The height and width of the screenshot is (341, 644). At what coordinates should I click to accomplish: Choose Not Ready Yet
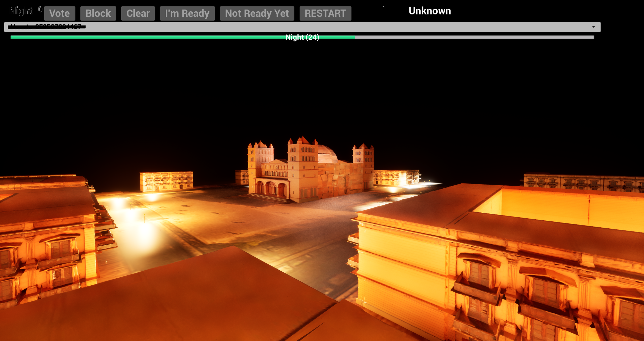257,13
